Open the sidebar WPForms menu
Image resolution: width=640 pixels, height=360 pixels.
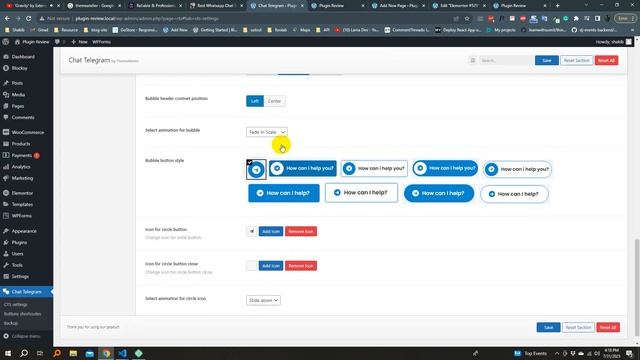coord(21,216)
